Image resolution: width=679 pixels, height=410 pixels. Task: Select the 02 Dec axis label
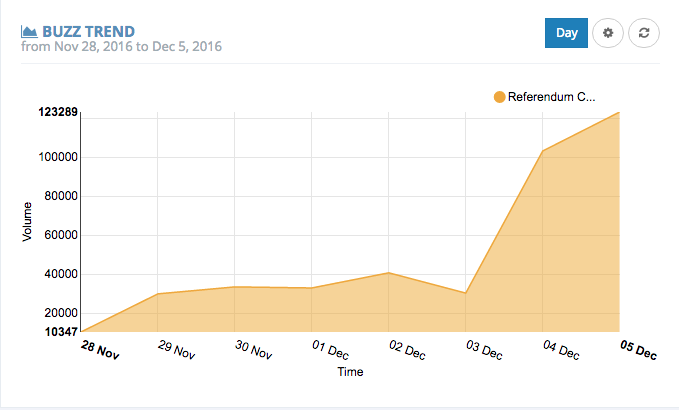tap(407, 350)
